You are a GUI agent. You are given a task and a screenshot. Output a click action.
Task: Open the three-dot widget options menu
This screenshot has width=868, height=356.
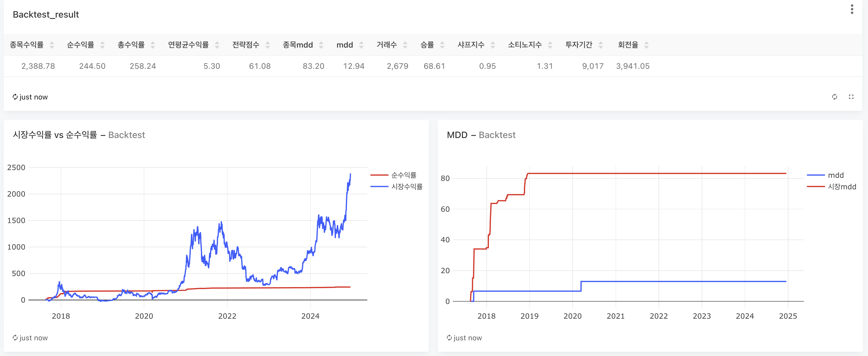pos(852,9)
